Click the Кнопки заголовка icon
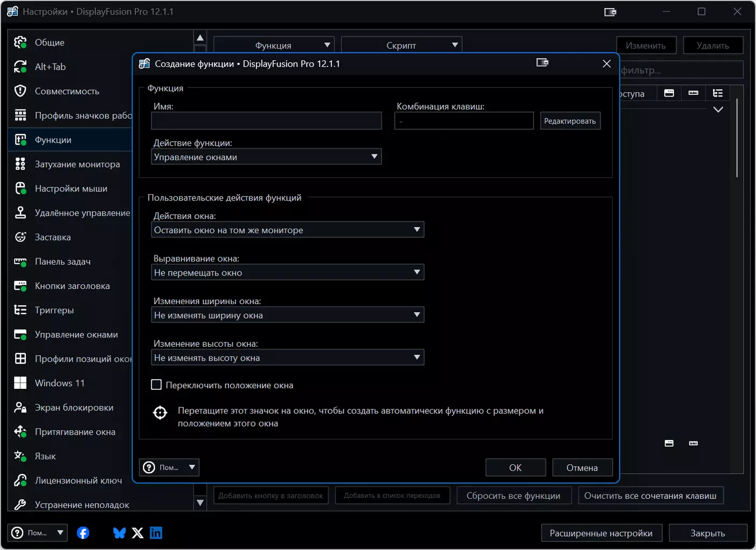 pyautogui.click(x=20, y=286)
